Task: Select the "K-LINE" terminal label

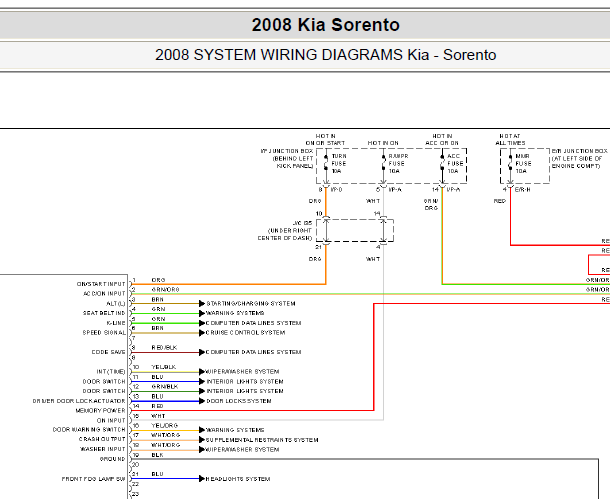Action: pos(116,323)
